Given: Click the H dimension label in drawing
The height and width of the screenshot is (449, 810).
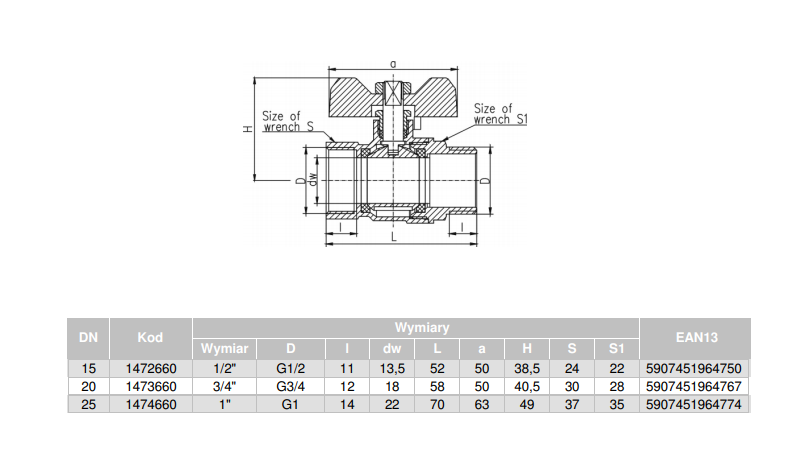Looking at the screenshot, I should pos(246,129).
